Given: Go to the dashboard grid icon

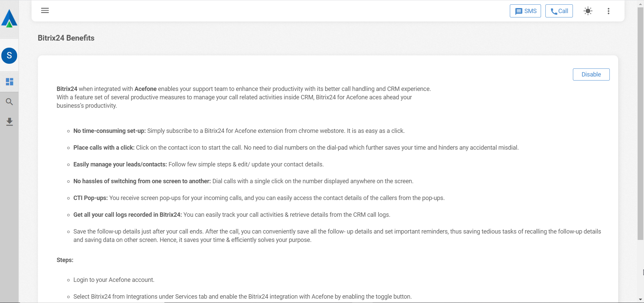Looking at the screenshot, I should (x=9, y=82).
